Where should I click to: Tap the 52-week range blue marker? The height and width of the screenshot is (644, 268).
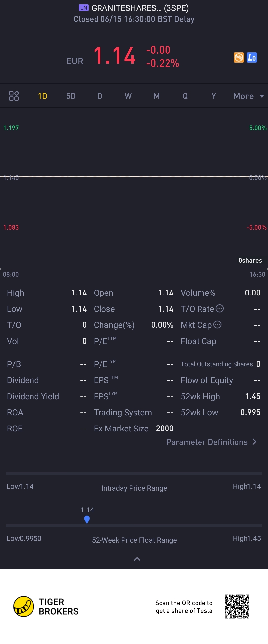[87, 520]
